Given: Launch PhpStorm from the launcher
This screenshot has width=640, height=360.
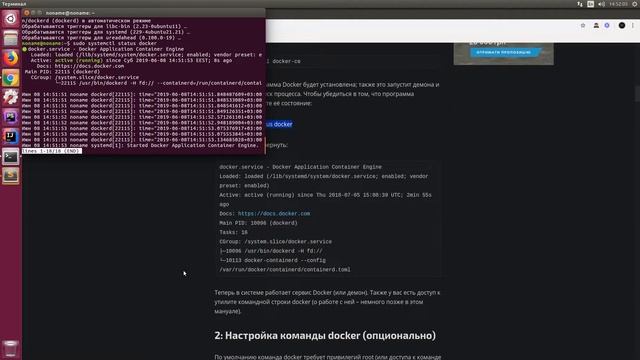Looking at the screenshot, I should click(x=11, y=117).
